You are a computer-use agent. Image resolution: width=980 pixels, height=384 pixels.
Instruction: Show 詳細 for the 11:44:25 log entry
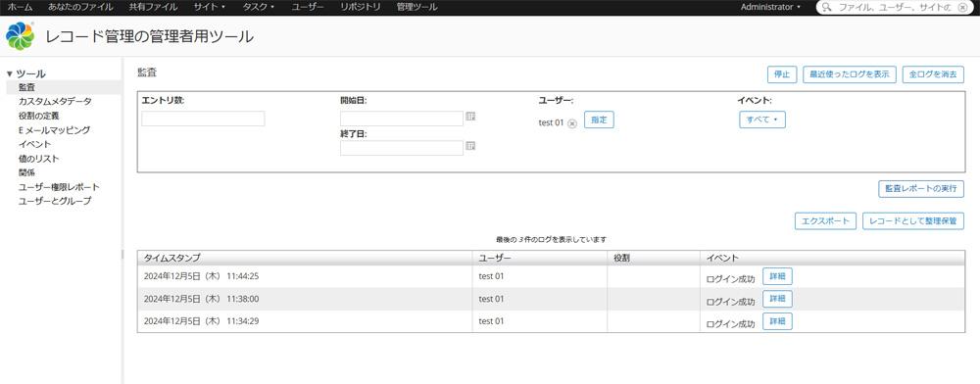pyautogui.click(x=777, y=276)
